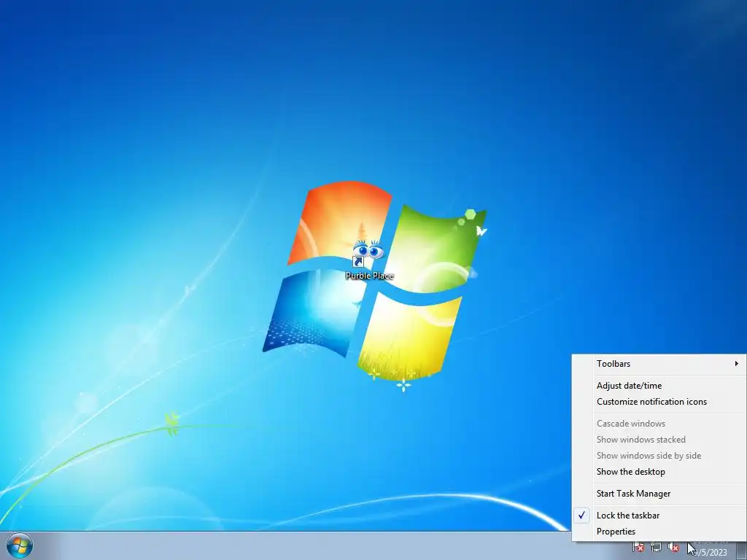The height and width of the screenshot is (560, 747).
Task: Click the Action Center flag tray icon
Action: coord(638,548)
